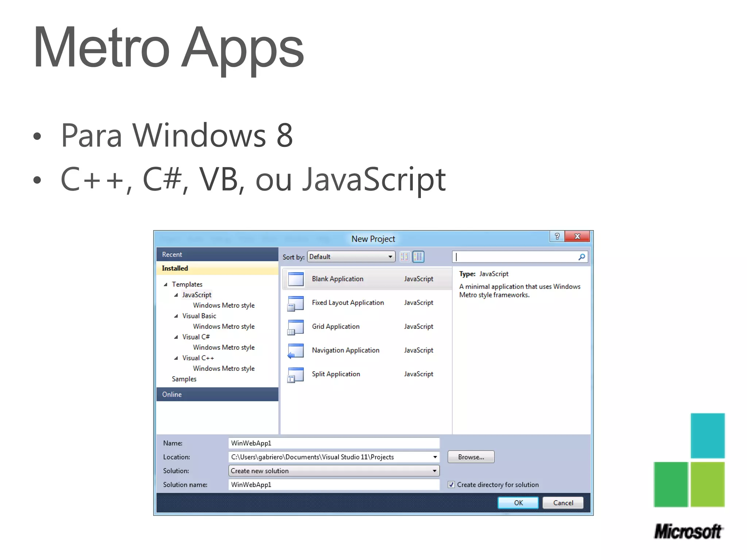The width and height of the screenshot is (747, 560).
Task: Collapse the Visual Basic tree node
Action: click(x=176, y=316)
